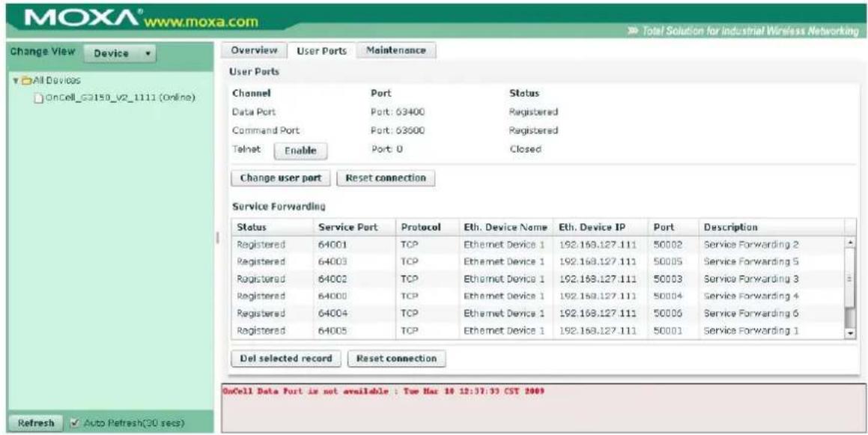Select the row with Service Port 64004

(x=538, y=313)
